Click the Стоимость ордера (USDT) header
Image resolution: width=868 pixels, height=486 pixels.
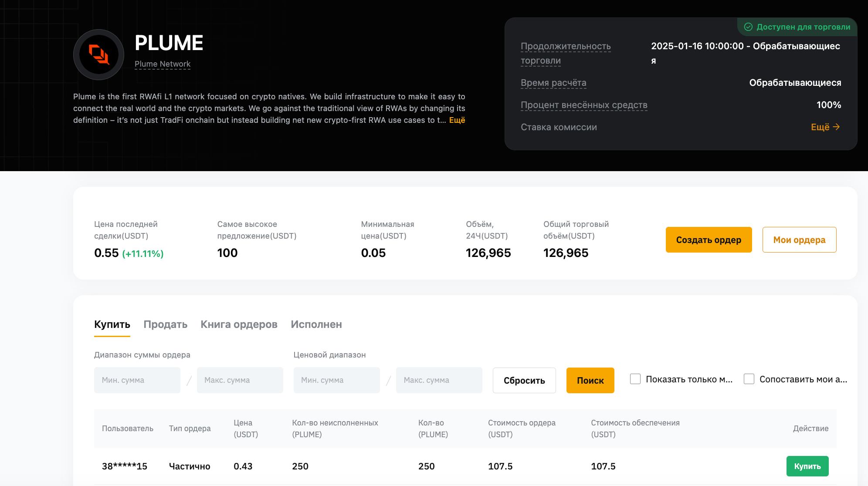(522, 429)
